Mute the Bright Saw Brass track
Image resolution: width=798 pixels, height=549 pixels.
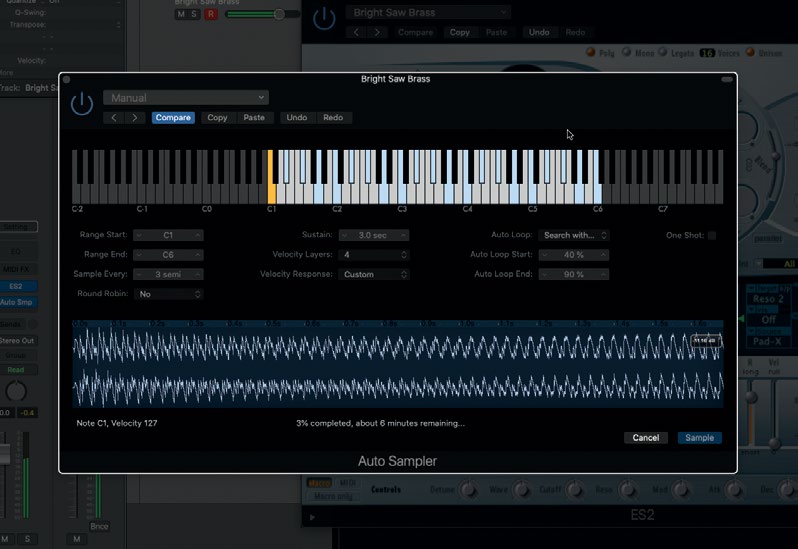(x=181, y=14)
